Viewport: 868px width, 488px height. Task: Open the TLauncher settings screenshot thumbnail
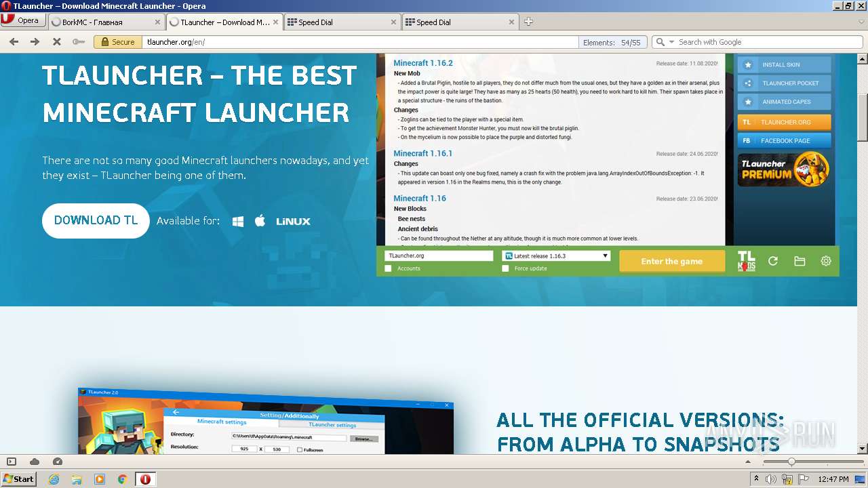264,420
